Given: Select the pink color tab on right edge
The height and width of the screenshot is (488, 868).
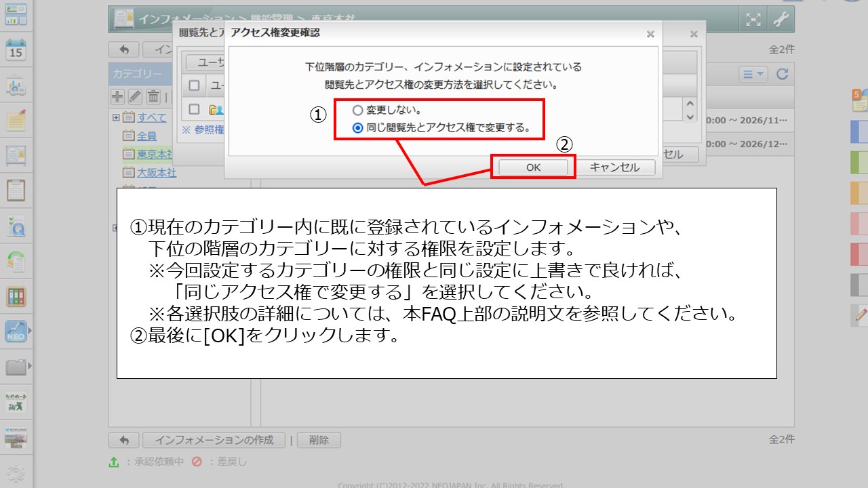Looking at the screenshot, I should 859,223.
